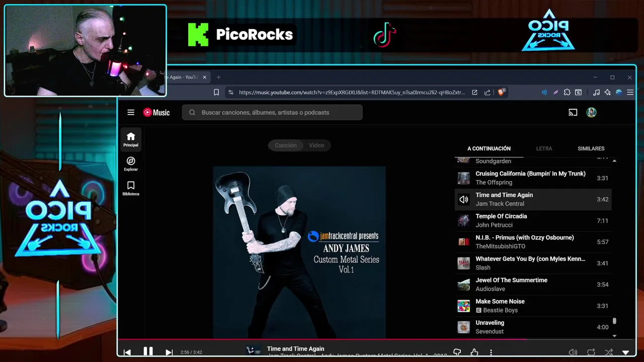This screenshot has height=362, width=644.
Task: Open a new browser tab
Action: tap(218, 77)
